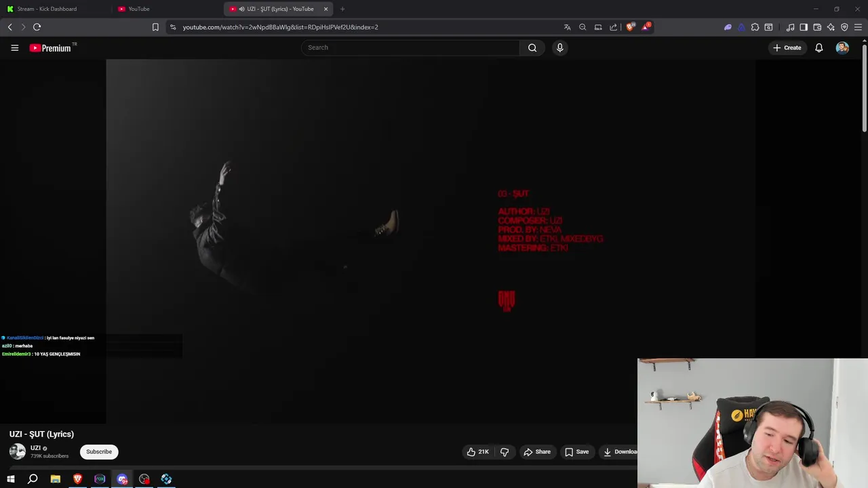The width and height of the screenshot is (868, 488).
Task: Open Brave Shields lion icon
Action: click(x=630, y=27)
